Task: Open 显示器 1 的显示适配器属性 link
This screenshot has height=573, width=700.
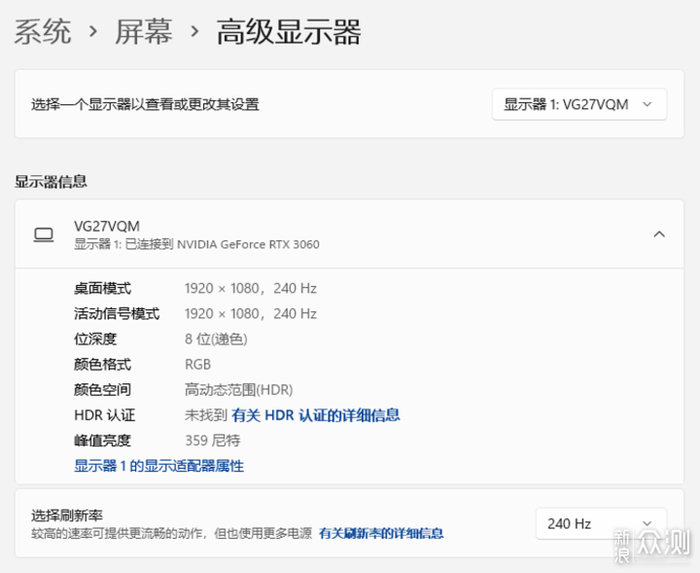Action: tap(159, 466)
